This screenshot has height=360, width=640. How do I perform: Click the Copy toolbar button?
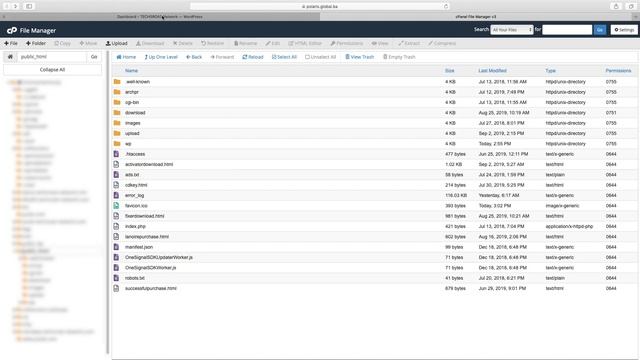(x=62, y=43)
